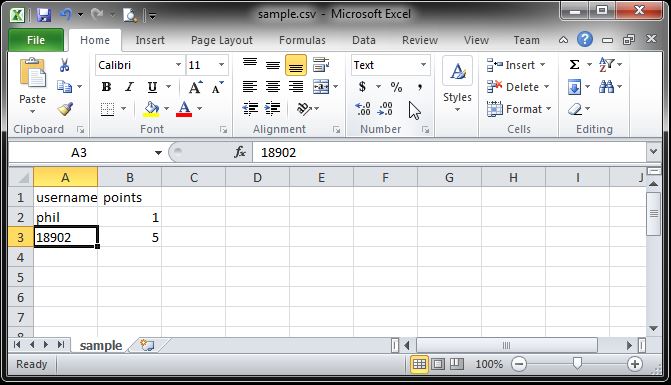Switch to Page Layout view button

[x=438, y=364]
